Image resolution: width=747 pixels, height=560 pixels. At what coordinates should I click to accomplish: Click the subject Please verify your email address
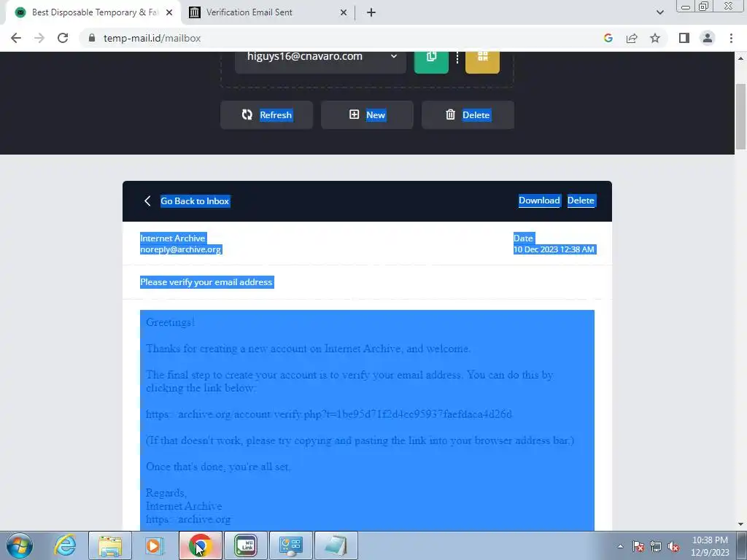[206, 282]
